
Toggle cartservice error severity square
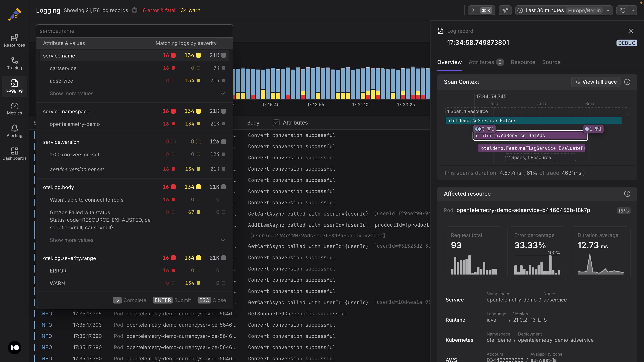coord(173,68)
